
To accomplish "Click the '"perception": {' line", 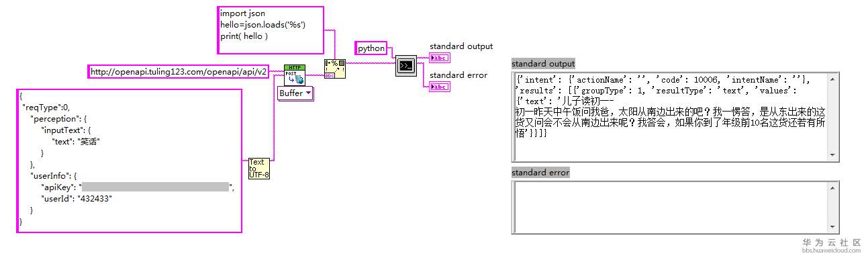I will [58, 118].
